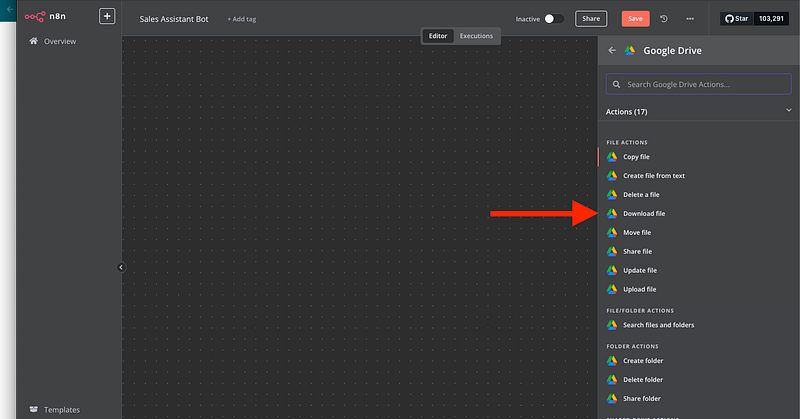Click the back arrow in Google Drive panel
This screenshot has width=800, height=419.
point(612,50)
